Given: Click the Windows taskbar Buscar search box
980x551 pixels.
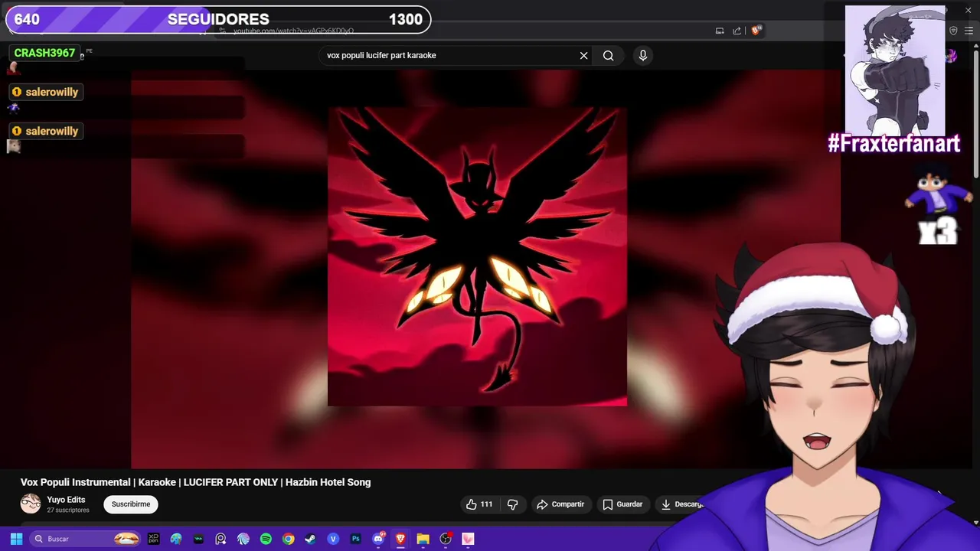Looking at the screenshot, I should click(85, 539).
